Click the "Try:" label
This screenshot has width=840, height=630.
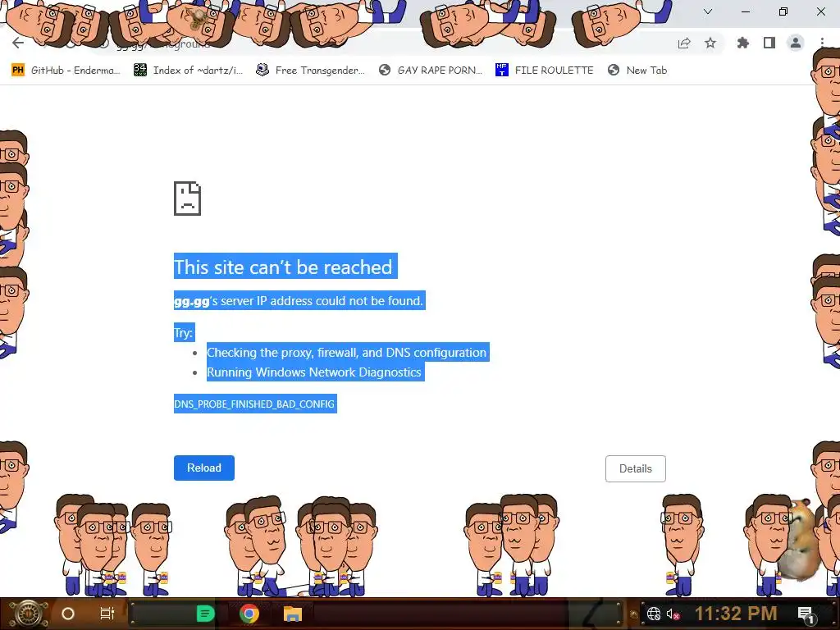click(x=183, y=333)
